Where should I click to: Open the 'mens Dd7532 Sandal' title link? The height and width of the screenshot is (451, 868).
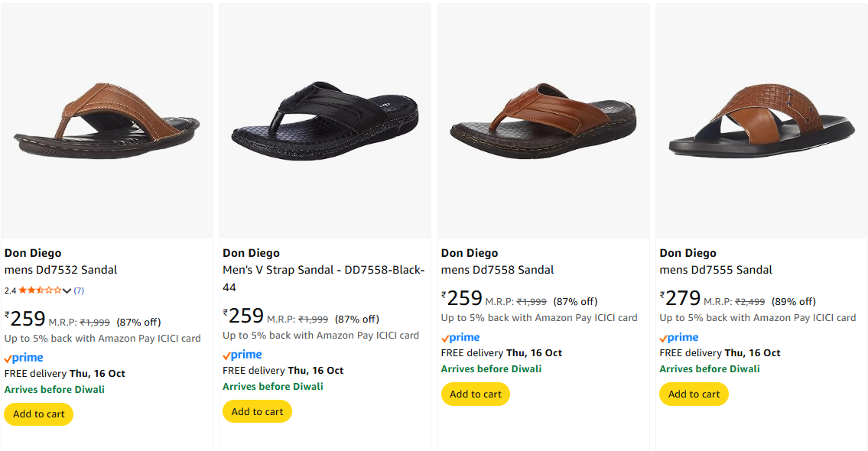(x=61, y=270)
